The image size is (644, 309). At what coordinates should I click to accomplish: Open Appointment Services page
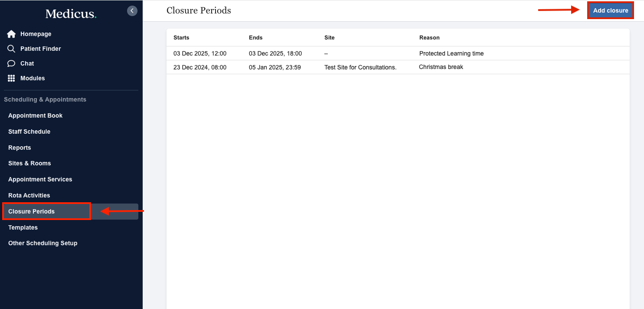tap(40, 179)
